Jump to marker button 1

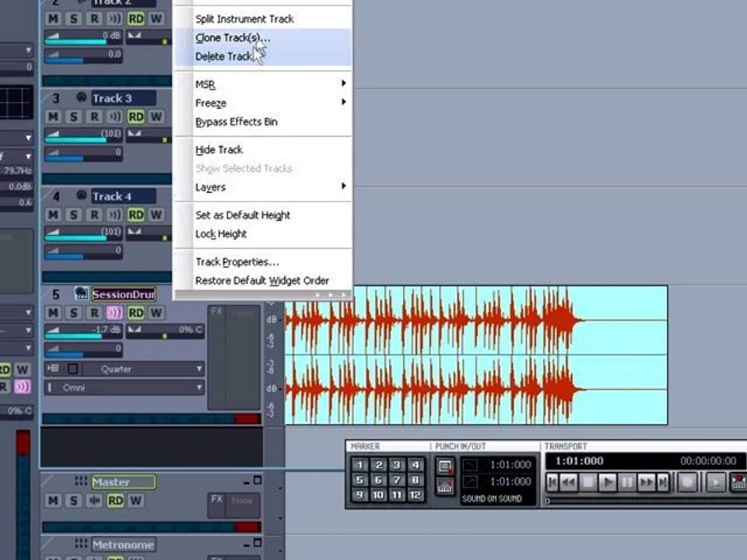pos(359,465)
